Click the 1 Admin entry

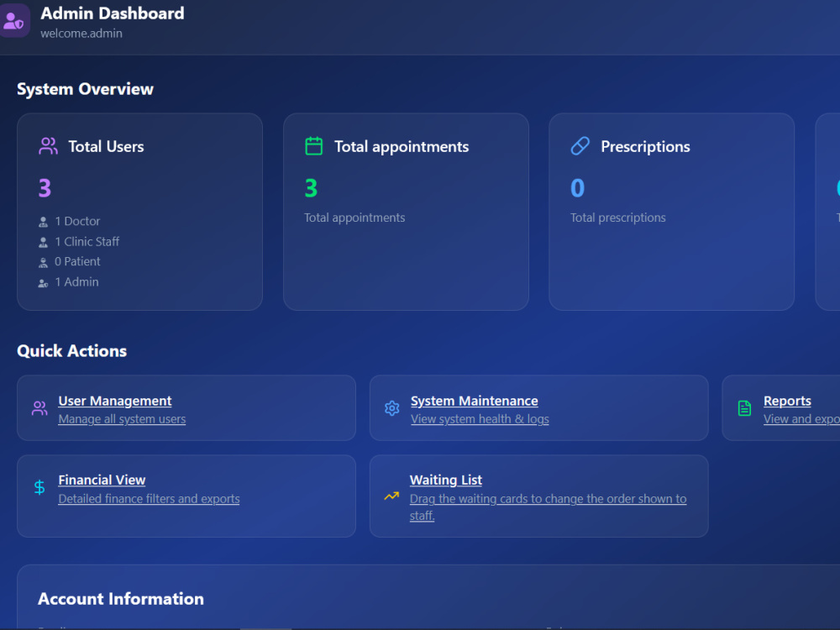76,281
